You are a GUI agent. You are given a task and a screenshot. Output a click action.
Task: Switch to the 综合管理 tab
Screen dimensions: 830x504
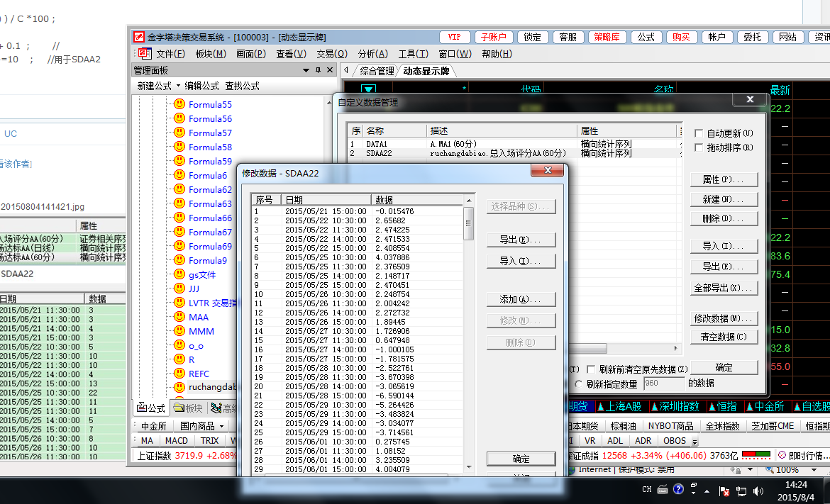click(376, 71)
